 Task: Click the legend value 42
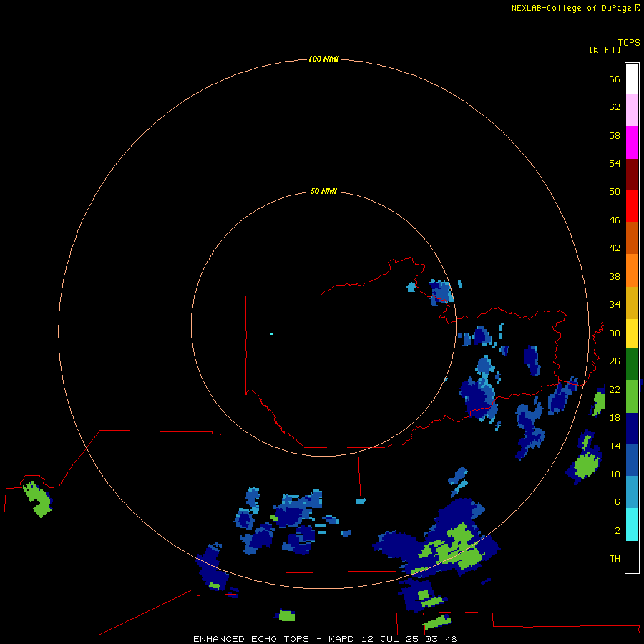[x=615, y=248]
